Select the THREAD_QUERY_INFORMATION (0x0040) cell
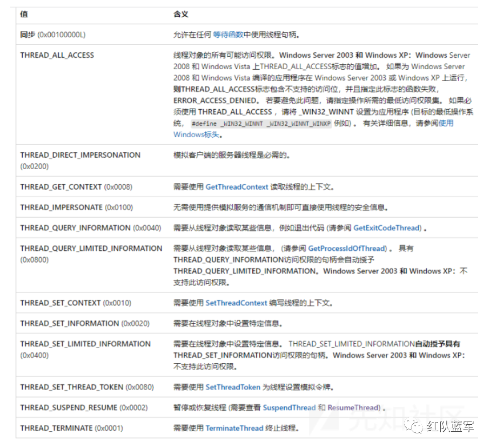 coord(92,228)
